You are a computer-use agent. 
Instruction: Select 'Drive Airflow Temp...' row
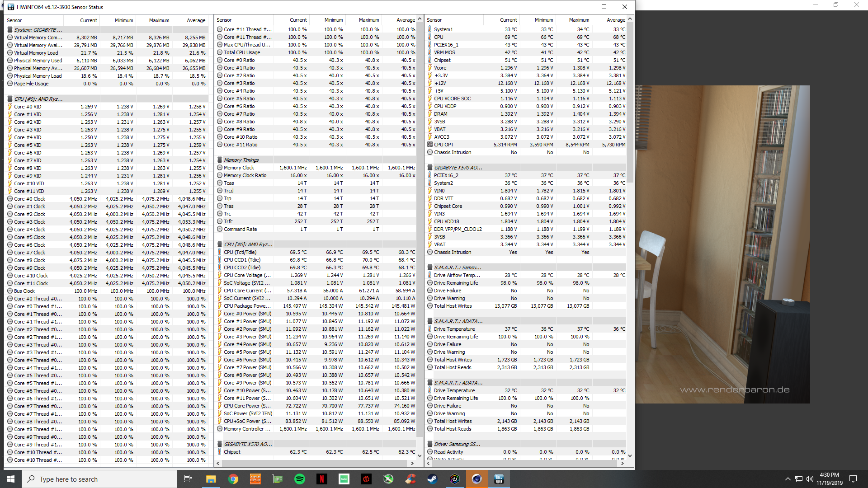click(526, 275)
